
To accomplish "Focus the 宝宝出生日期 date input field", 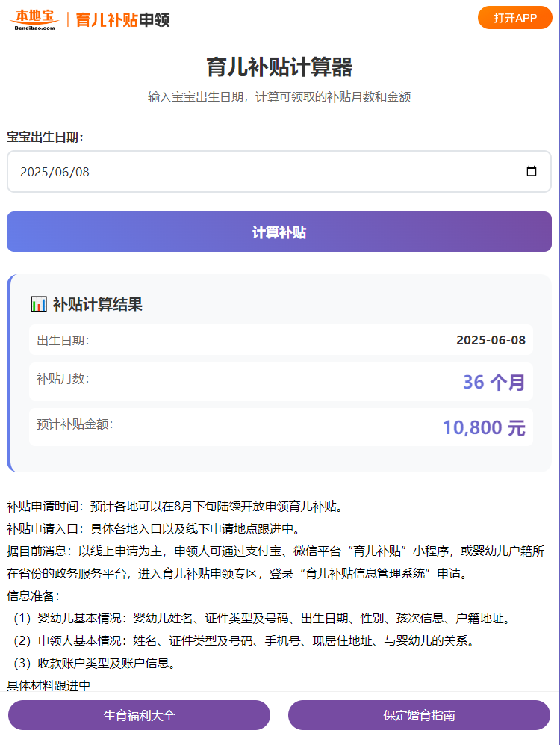I will pyautogui.click(x=279, y=172).
